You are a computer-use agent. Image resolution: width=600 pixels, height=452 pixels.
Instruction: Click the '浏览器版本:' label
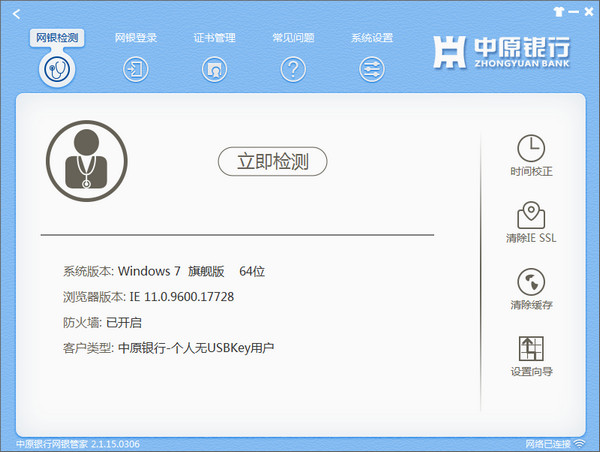pos(94,297)
